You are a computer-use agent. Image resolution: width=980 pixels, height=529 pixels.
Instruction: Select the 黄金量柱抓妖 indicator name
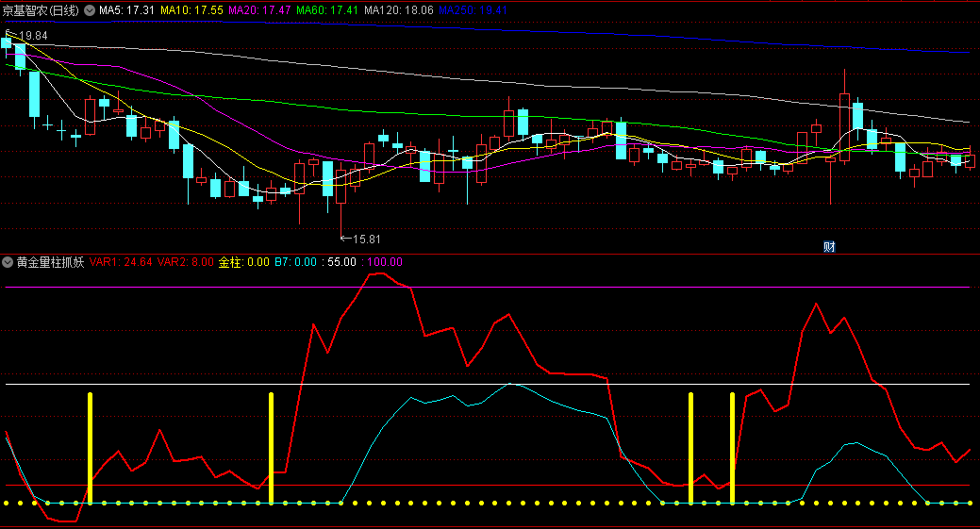click(51, 262)
